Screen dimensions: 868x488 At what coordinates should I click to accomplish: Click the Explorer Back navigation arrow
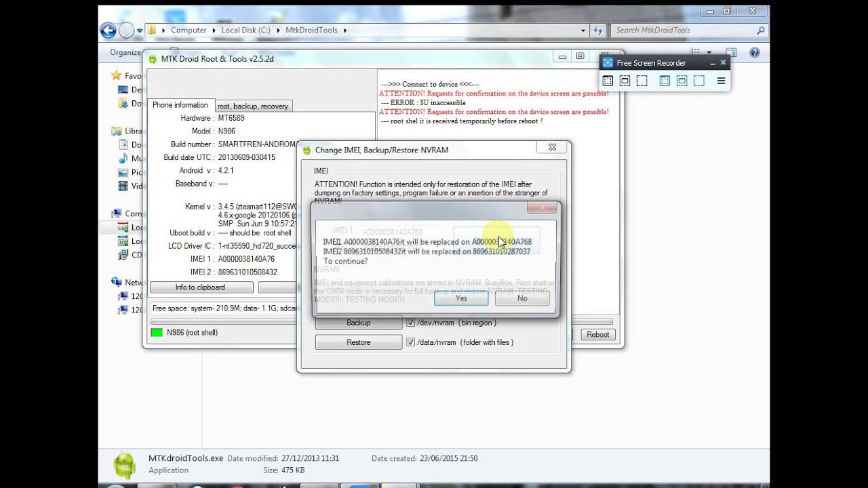tap(108, 30)
